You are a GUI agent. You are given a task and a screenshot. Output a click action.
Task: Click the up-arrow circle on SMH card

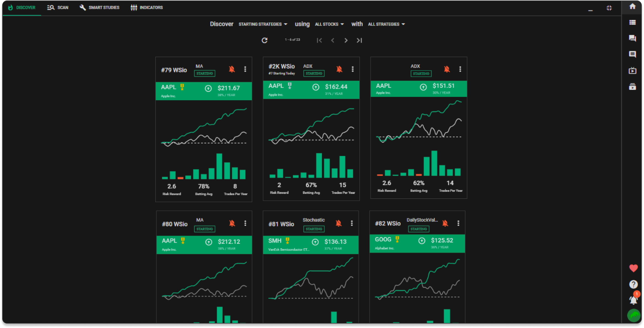pyautogui.click(x=315, y=242)
